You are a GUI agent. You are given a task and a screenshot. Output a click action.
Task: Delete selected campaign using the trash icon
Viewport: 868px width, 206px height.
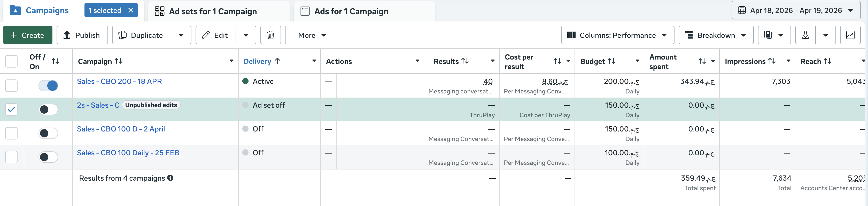(270, 35)
